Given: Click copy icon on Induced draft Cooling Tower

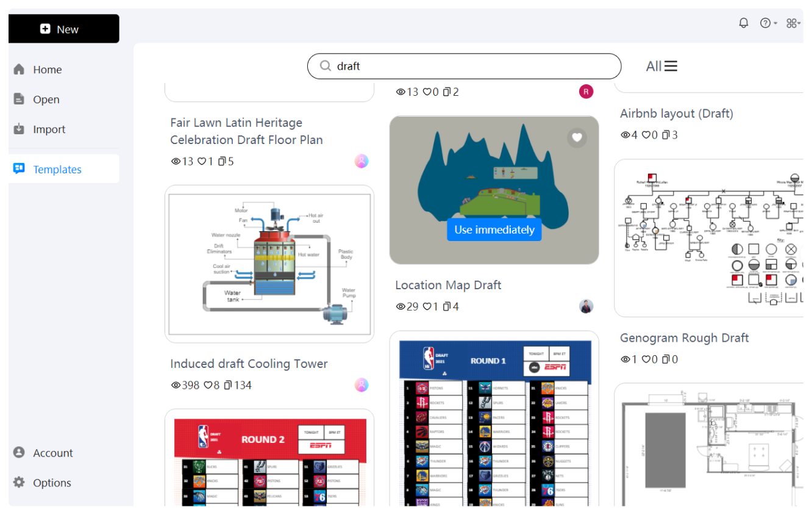Looking at the screenshot, I should pyautogui.click(x=228, y=385).
